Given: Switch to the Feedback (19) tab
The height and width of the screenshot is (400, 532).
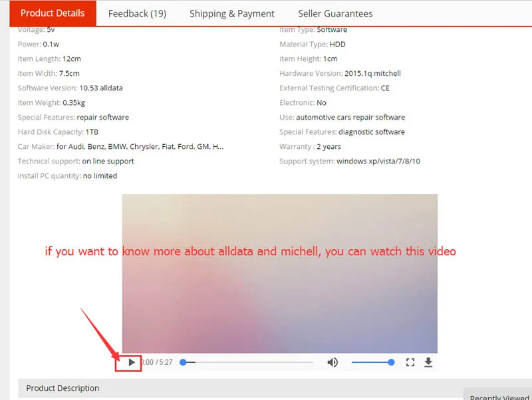Looking at the screenshot, I should [137, 13].
